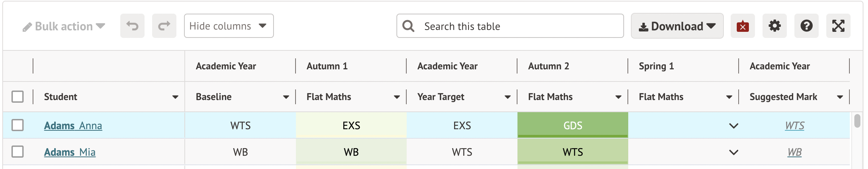Select the Adams Anna row checkbox

[x=17, y=125]
